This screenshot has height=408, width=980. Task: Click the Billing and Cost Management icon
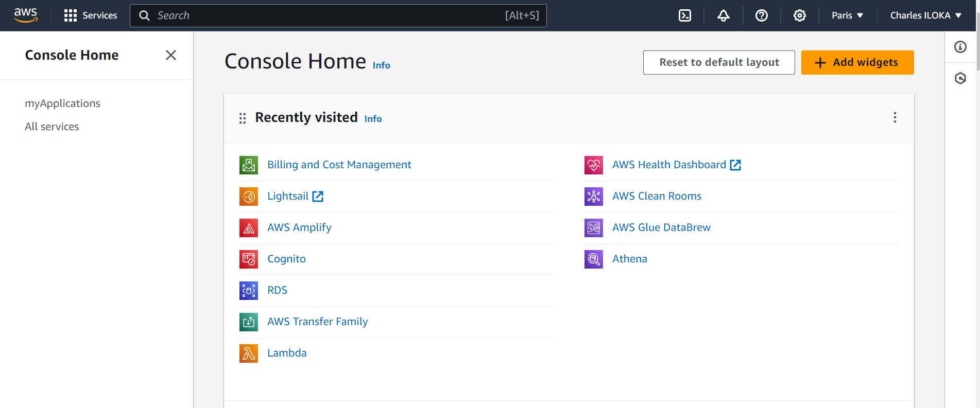(249, 165)
